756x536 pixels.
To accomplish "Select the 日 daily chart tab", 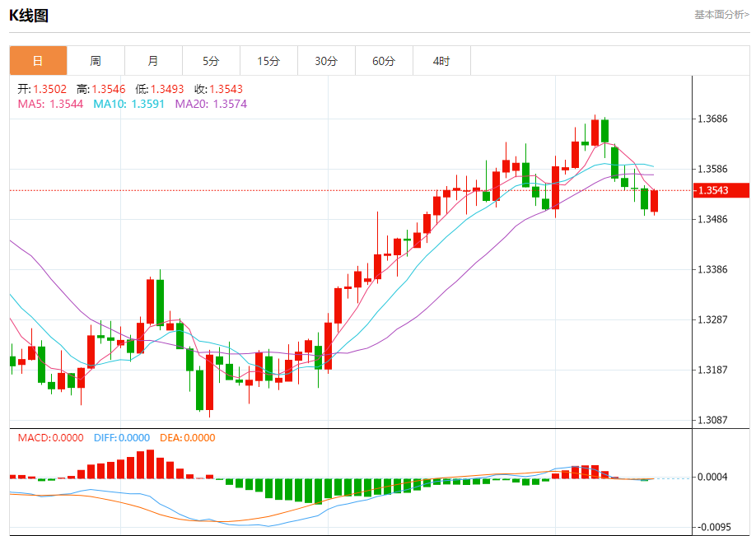I will coord(38,61).
